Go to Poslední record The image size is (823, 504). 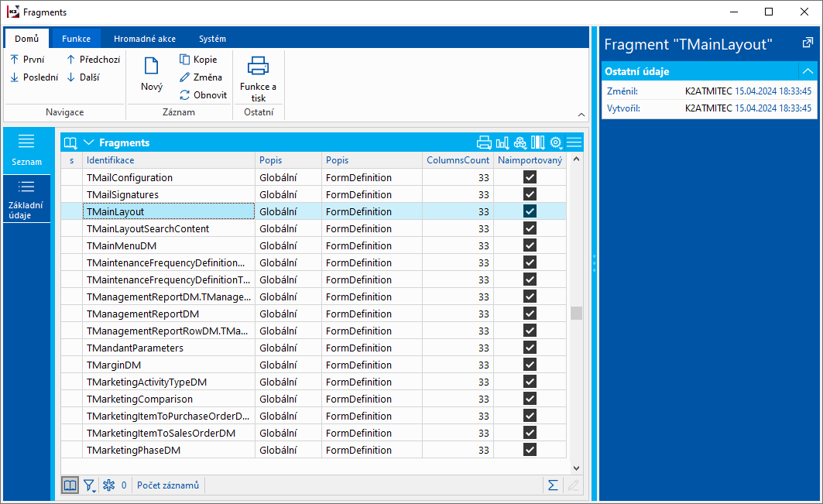(34, 77)
